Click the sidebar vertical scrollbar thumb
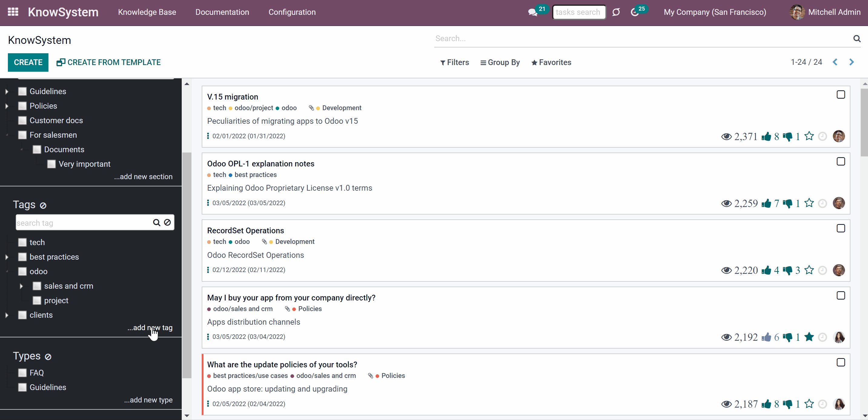The image size is (868, 420). point(187,265)
